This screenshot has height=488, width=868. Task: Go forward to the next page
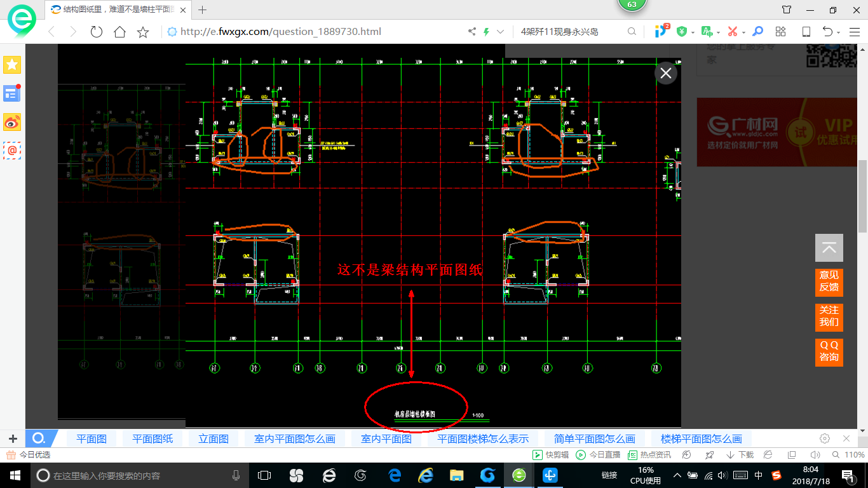pyautogui.click(x=73, y=32)
